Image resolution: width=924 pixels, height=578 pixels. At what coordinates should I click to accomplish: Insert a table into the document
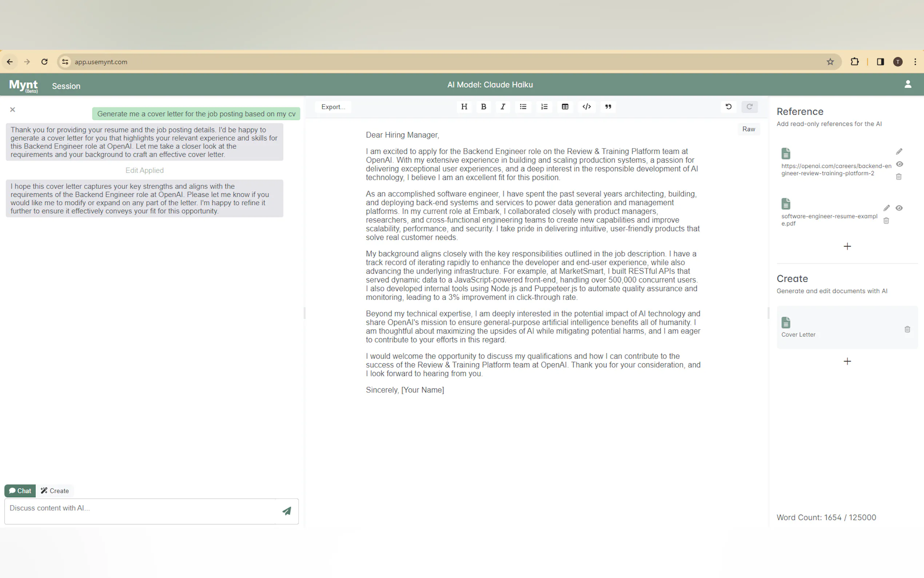(x=565, y=107)
